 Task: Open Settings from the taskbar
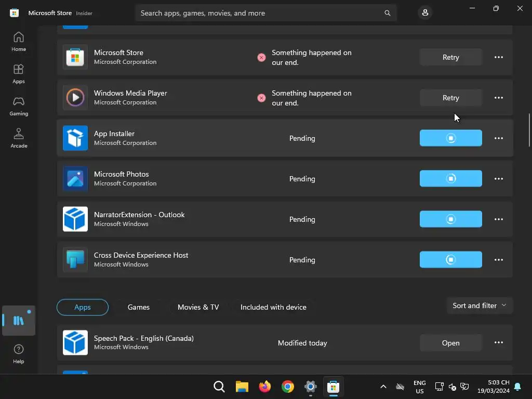coord(311,387)
